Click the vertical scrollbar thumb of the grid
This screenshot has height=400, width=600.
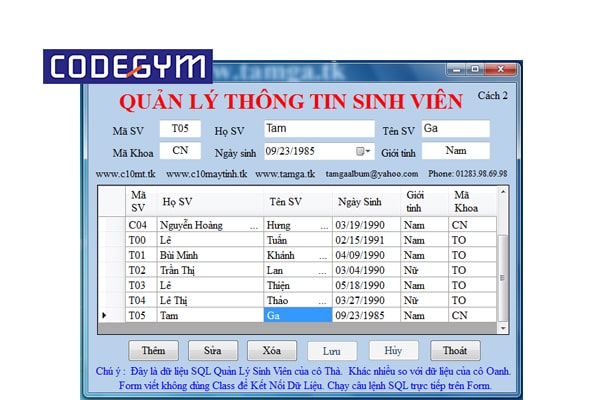[x=503, y=278]
